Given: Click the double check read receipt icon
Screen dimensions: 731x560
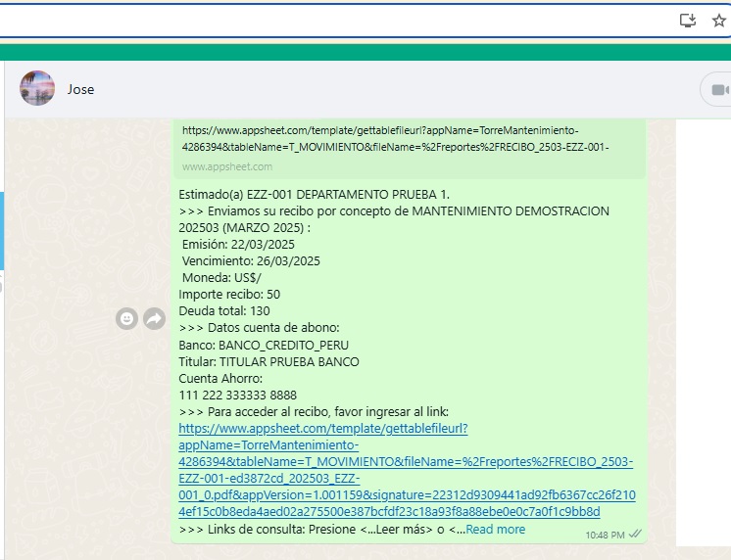Looking at the screenshot, I should [635, 534].
